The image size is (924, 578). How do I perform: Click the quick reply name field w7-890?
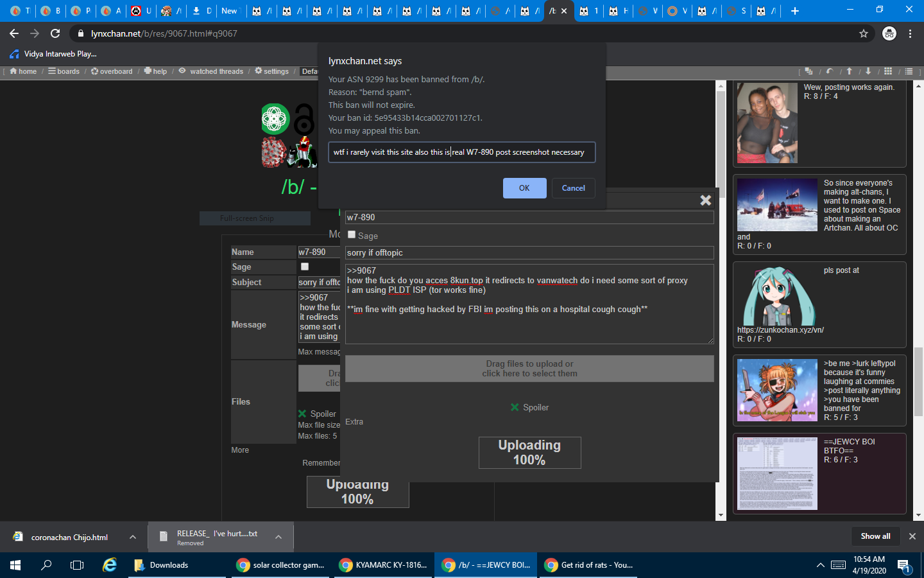[529, 218]
